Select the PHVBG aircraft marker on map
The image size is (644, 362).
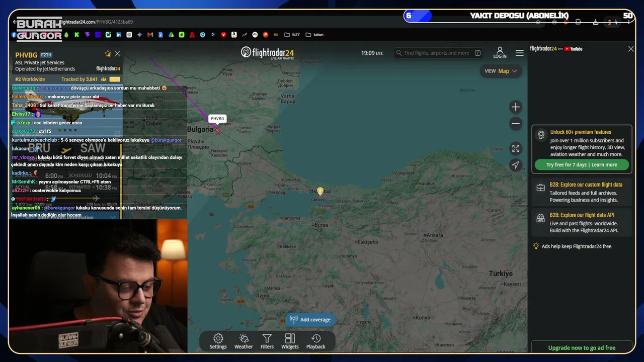[217, 130]
